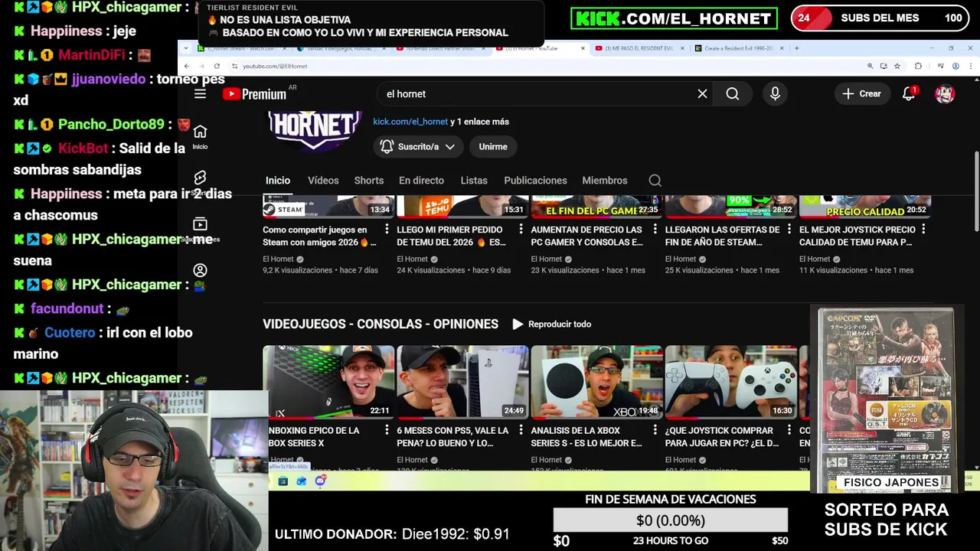Open the 'AUMENTAN DE PRECIO LAS PC GAMER' video title
The image size is (980, 551).
(x=586, y=236)
